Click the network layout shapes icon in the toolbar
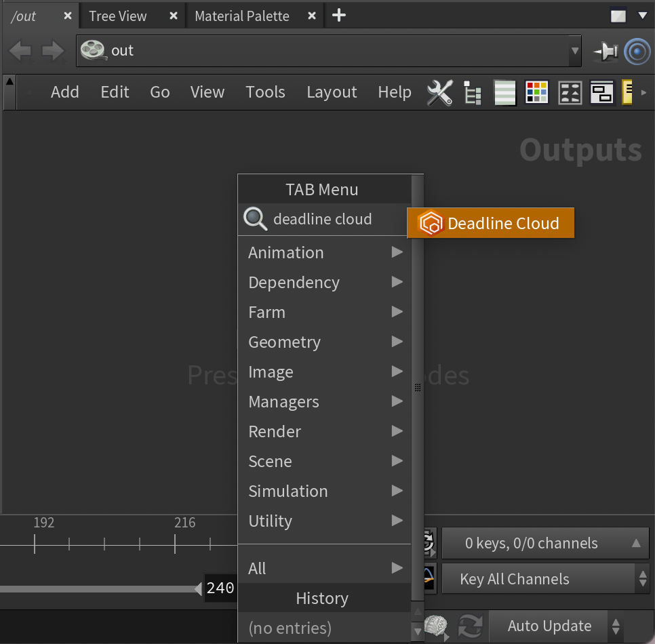 point(570,93)
